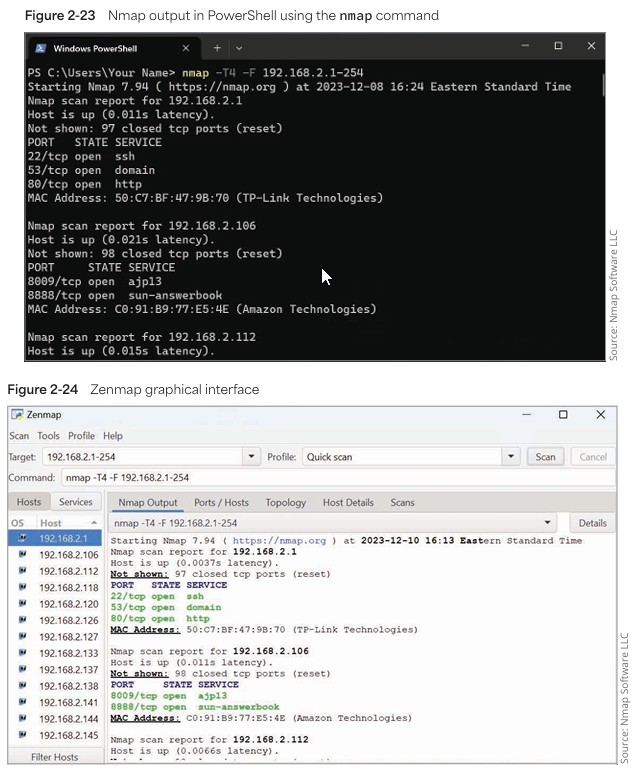The width and height of the screenshot is (639, 775).
Task: Expand the Profile Quick scan dropdown
Action: 511,457
